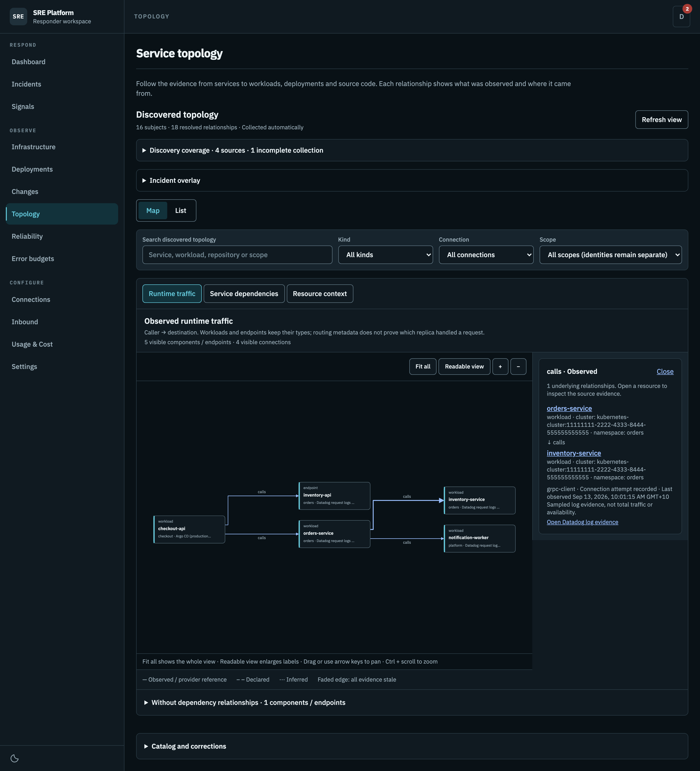
Task: Click the Inferred legend entry
Action: (293, 680)
